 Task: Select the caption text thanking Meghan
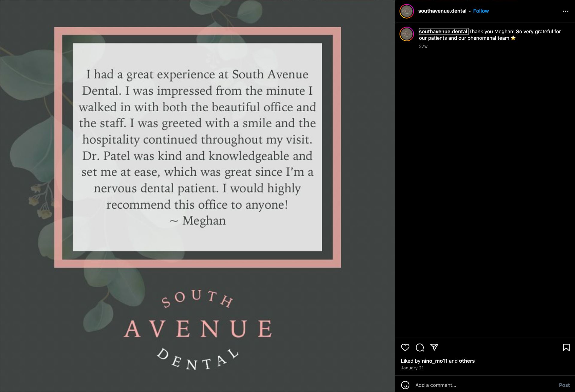tap(490, 35)
